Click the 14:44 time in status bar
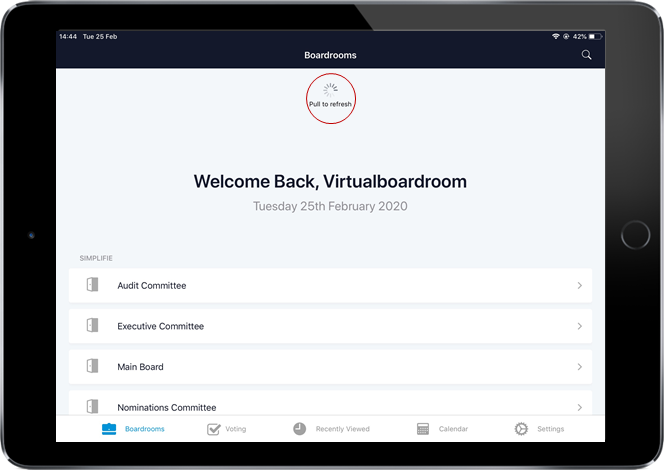Viewport: 664px width, 470px height. click(x=68, y=36)
